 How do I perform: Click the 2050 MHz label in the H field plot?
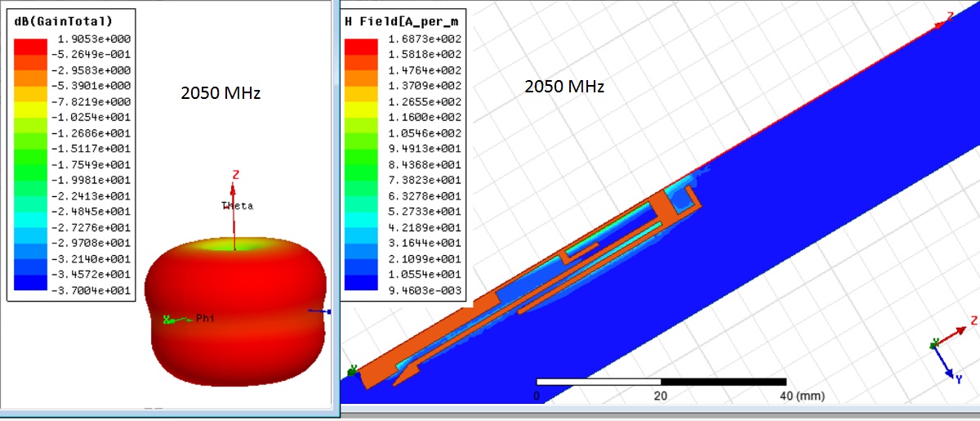point(564,87)
